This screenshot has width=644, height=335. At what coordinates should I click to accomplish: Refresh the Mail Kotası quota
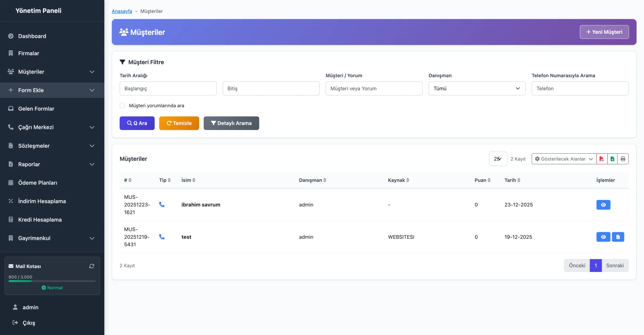(x=92, y=266)
